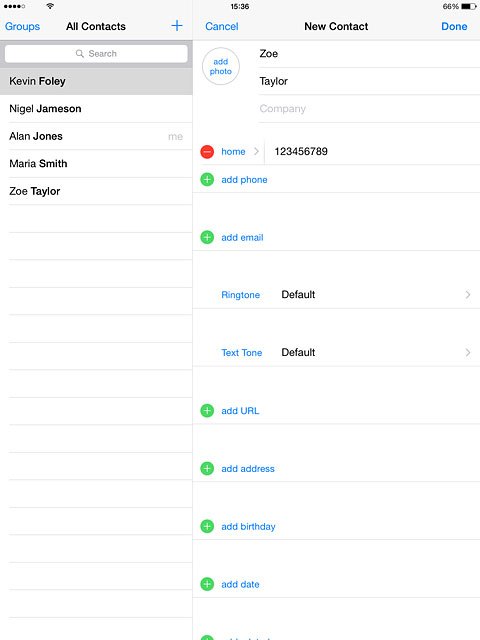Tap the Company field
Screen dimensions: 480x640
click(369, 109)
